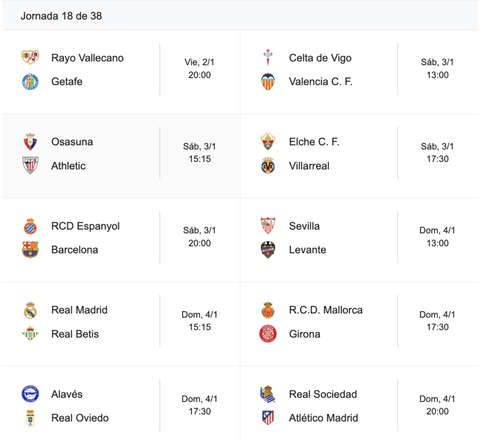Click the Alavés match time Dom 17:30

(199, 405)
